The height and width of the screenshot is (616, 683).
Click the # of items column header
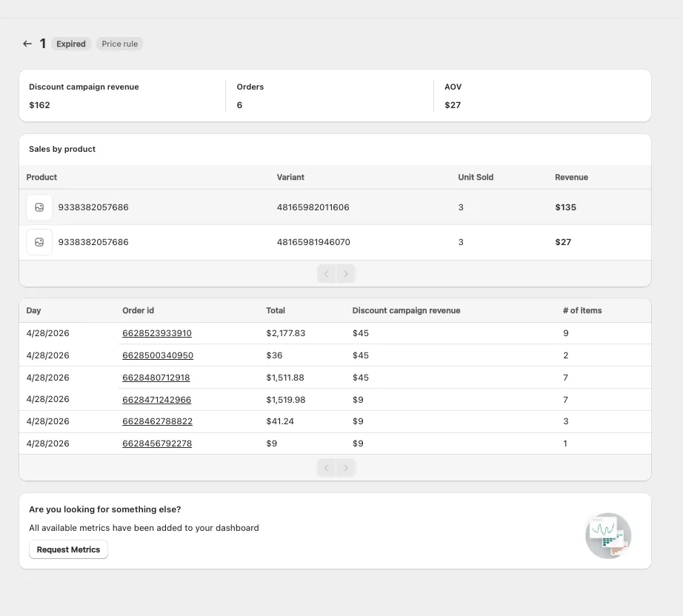[582, 310]
